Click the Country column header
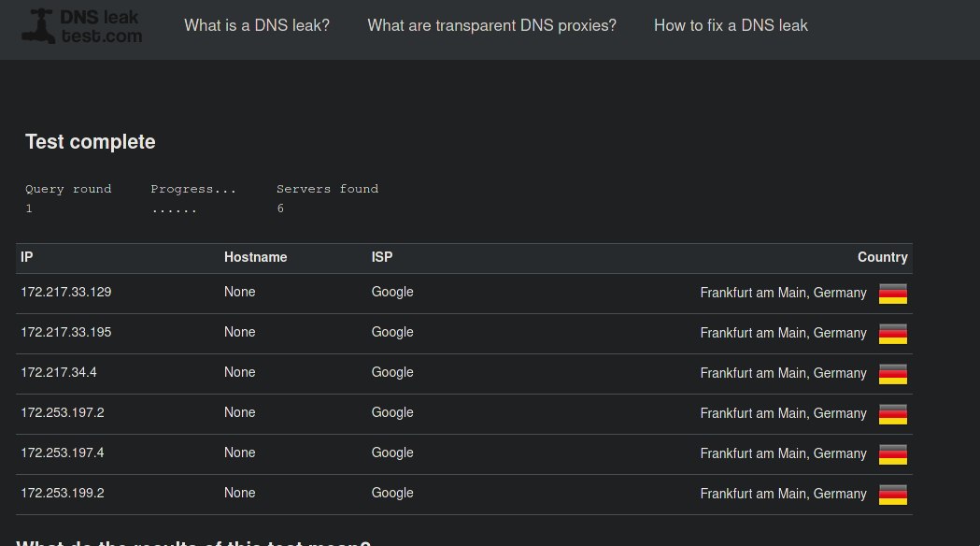 click(883, 257)
